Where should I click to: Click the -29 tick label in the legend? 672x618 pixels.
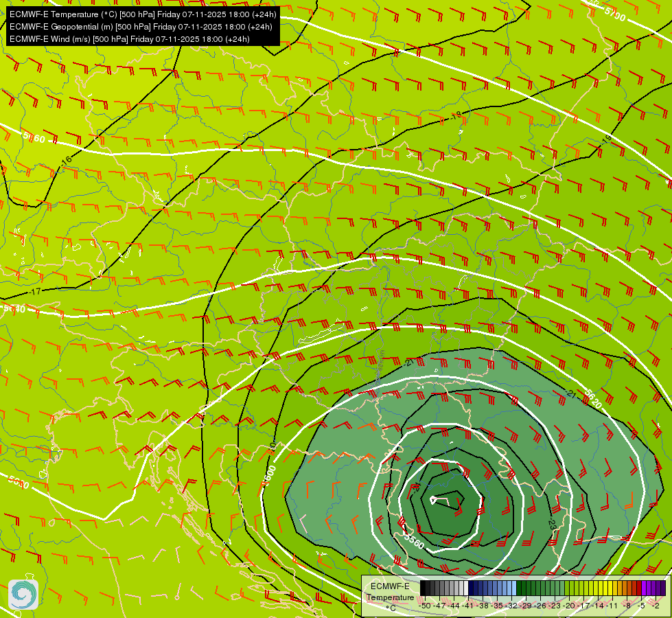(526, 606)
